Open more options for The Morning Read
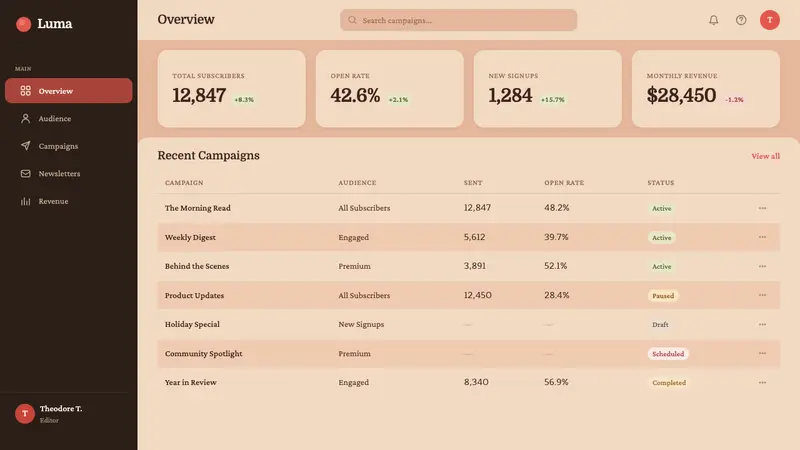The width and height of the screenshot is (800, 450). point(762,208)
